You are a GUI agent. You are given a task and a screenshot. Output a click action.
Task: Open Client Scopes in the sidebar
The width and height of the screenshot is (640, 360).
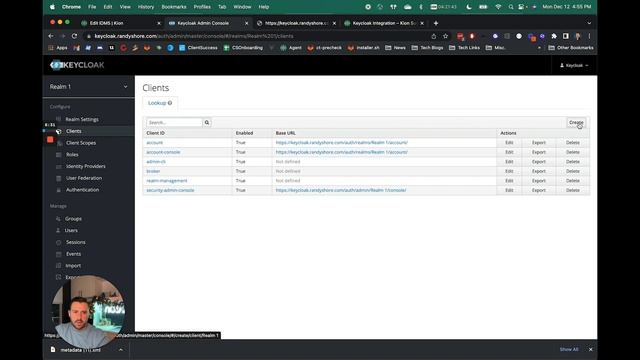coord(81,143)
